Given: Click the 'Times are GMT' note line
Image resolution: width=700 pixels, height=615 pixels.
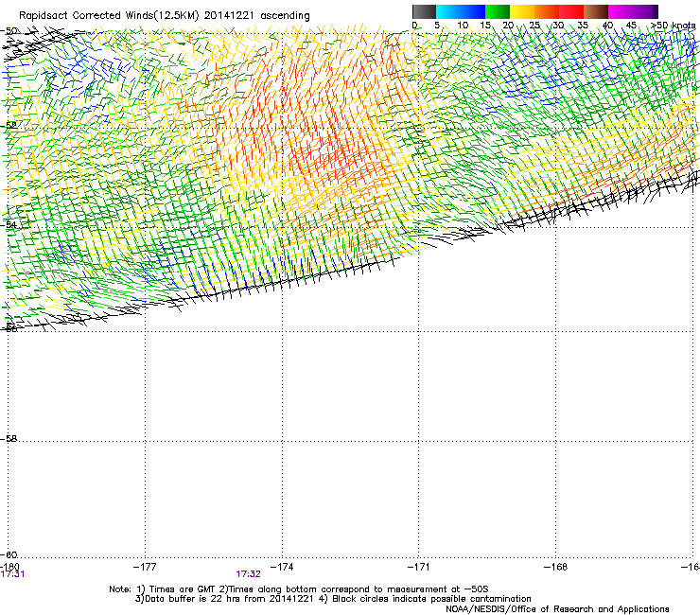Looking at the screenshot, I should tap(299, 589).
